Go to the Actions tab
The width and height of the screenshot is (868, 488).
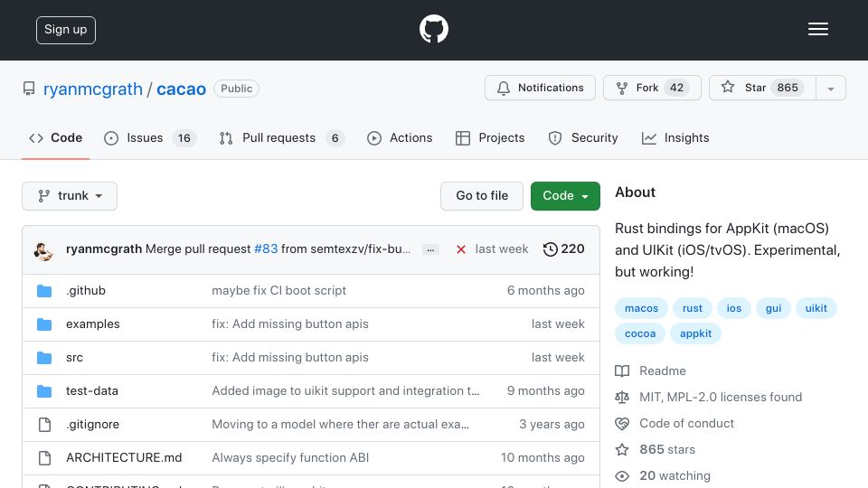(x=399, y=137)
